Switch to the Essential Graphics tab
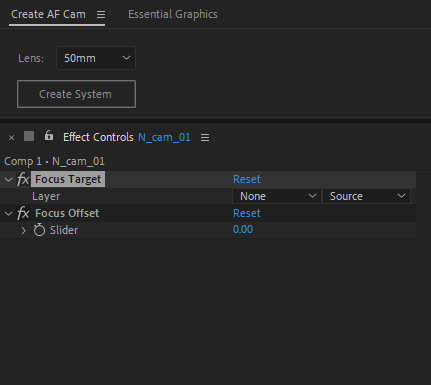 click(x=173, y=14)
